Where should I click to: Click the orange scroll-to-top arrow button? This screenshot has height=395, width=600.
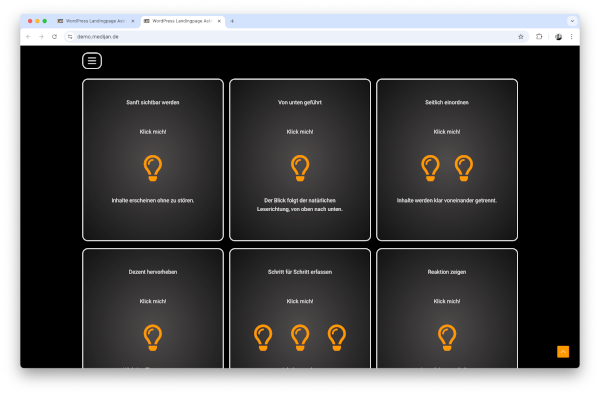[x=563, y=351]
